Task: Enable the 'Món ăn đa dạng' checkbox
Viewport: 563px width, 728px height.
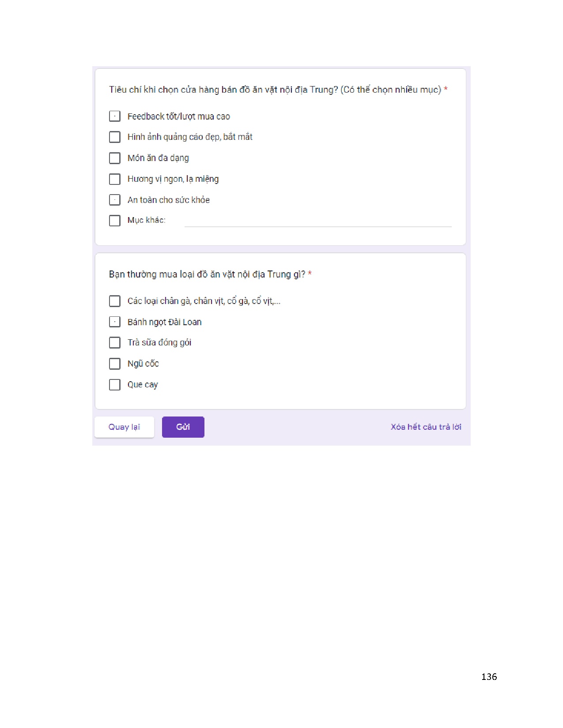Action: 115,158
